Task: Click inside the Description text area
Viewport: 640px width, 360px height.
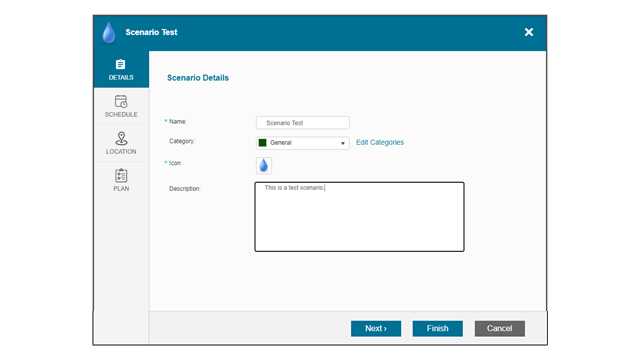Action: coord(359,217)
